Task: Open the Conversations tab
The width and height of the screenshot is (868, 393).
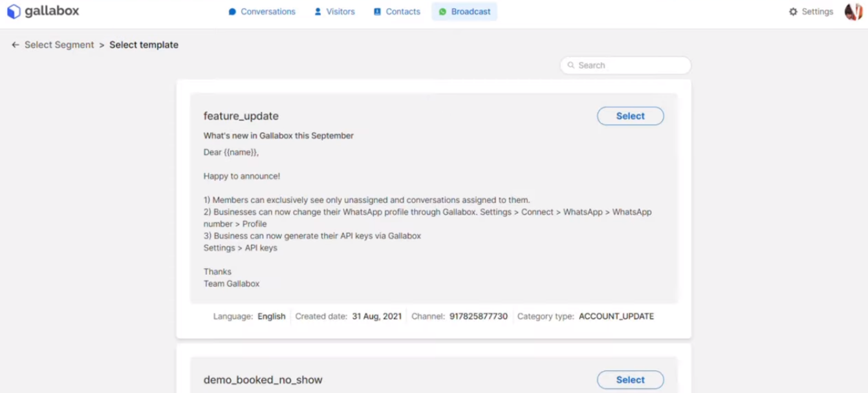Action: (x=262, y=12)
